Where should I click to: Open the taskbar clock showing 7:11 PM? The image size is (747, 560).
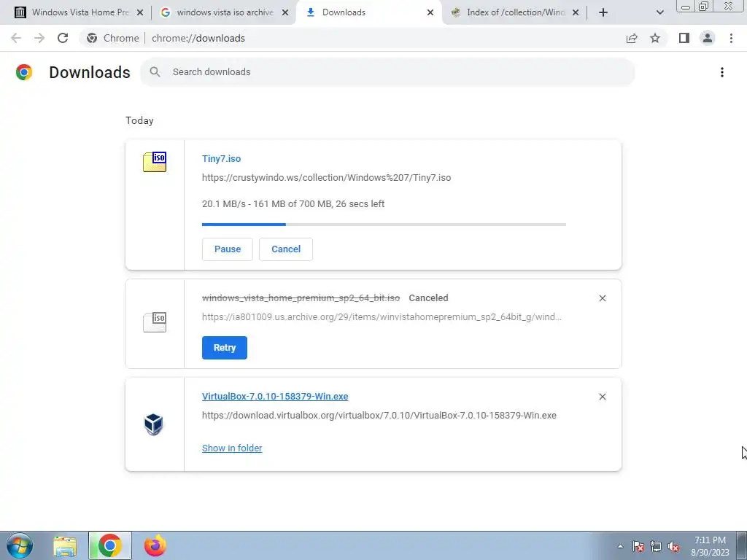[710, 546]
